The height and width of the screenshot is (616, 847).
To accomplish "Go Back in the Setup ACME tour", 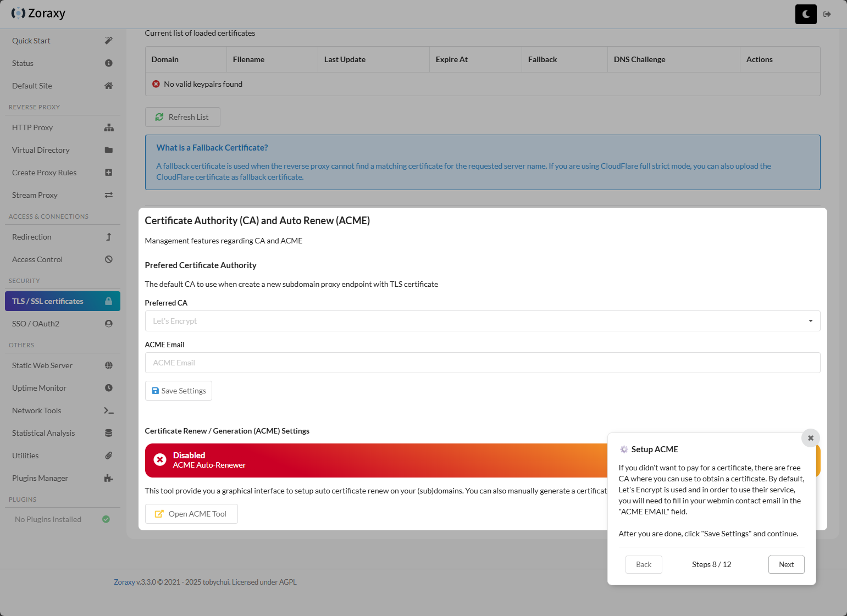I will tap(644, 564).
